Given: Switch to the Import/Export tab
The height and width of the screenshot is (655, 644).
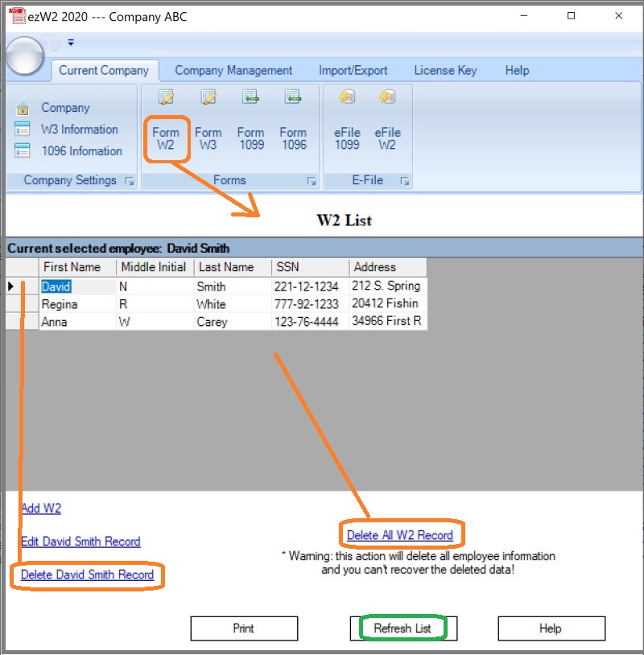Looking at the screenshot, I should click(353, 71).
